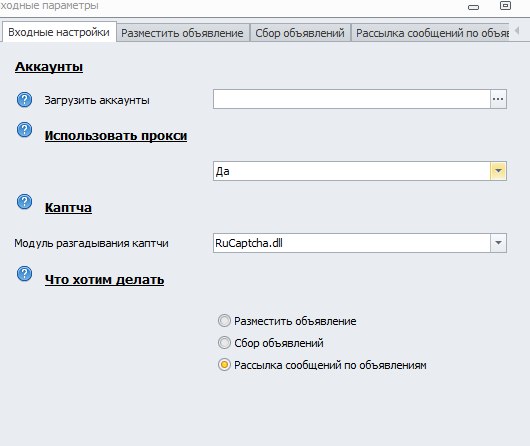Open the Рассылка сообщений по объявлениям tab
530x446 pixels.
pos(431,33)
